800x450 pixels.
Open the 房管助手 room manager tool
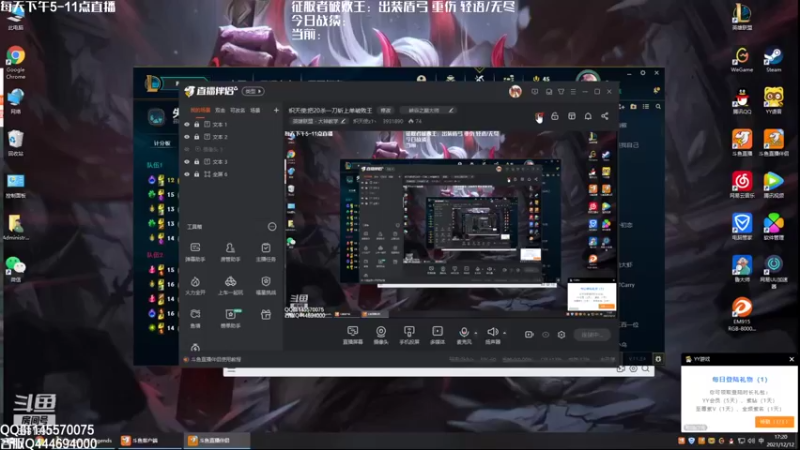[230, 252]
